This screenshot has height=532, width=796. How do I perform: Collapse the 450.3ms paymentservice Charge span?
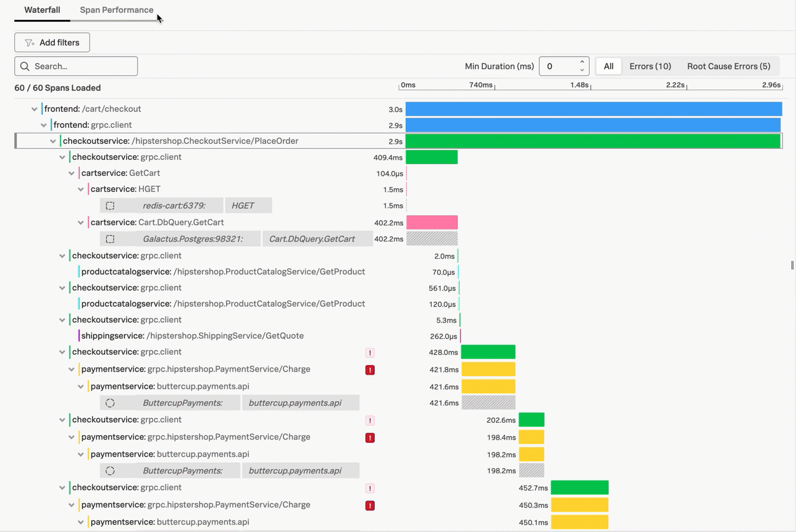pos(72,505)
